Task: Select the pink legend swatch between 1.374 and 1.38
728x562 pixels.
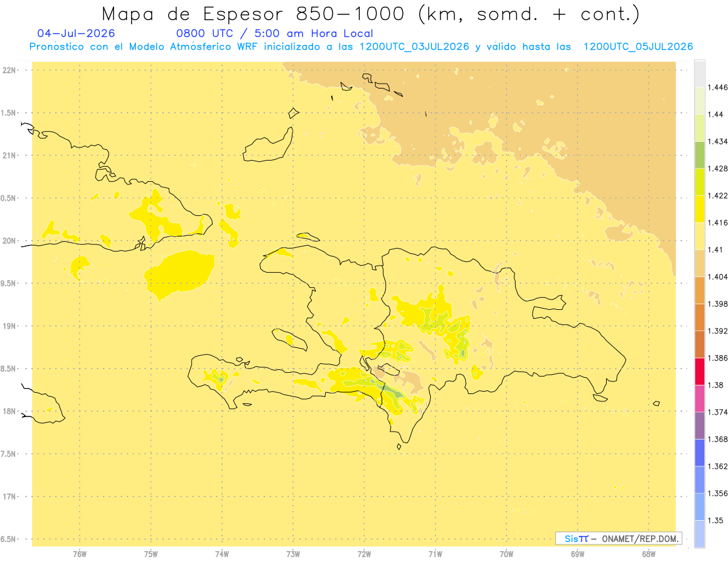Action: tap(699, 398)
